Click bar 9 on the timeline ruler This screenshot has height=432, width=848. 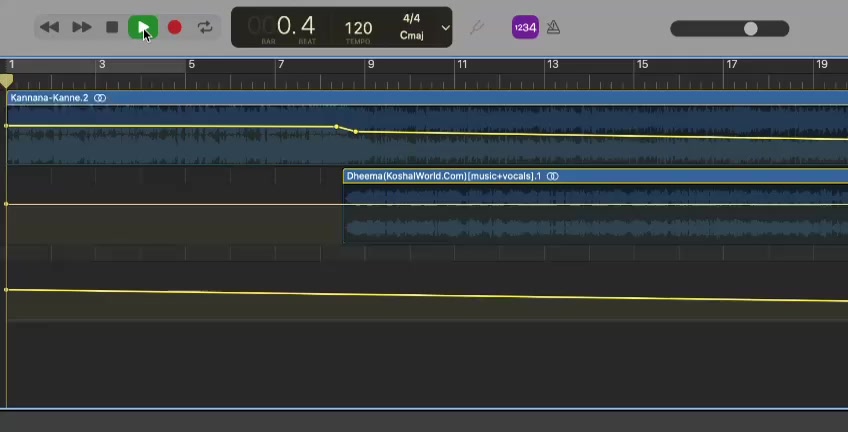[370, 65]
